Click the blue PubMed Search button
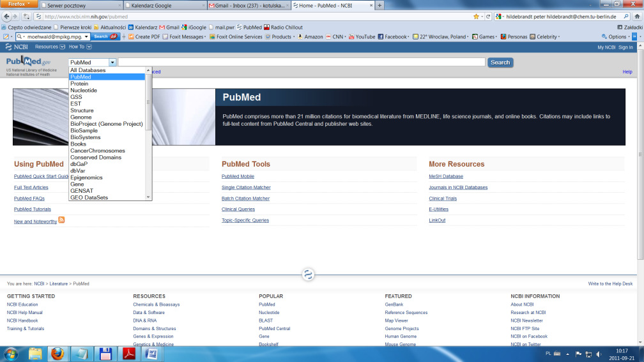 [x=500, y=63]
